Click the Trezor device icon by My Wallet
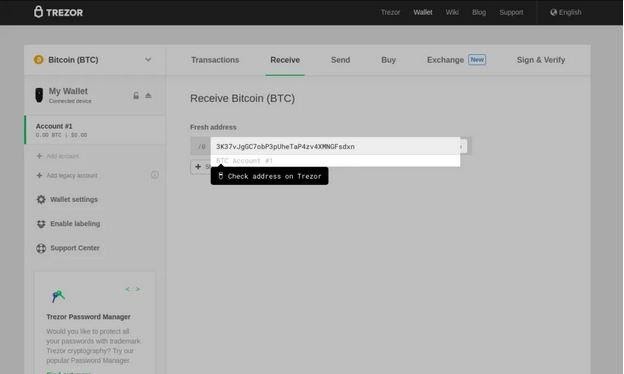624x374 pixels. click(39, 95)
